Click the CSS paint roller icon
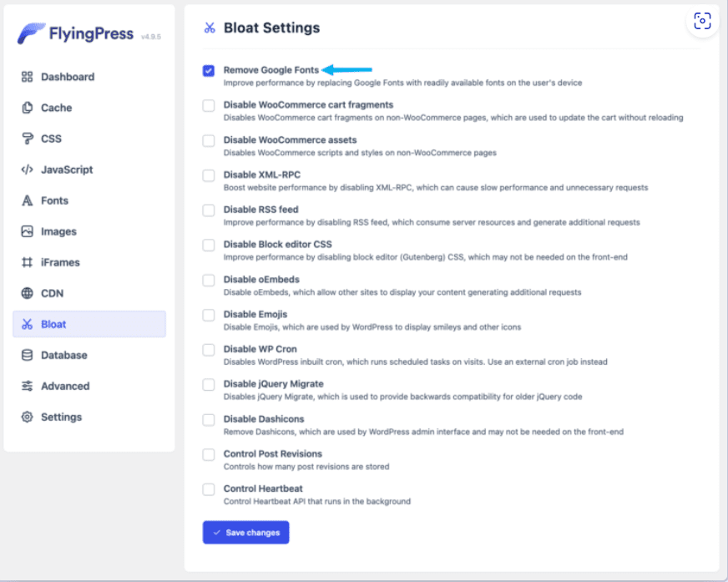This screenshot has height=582, width=728. point(27,139)
